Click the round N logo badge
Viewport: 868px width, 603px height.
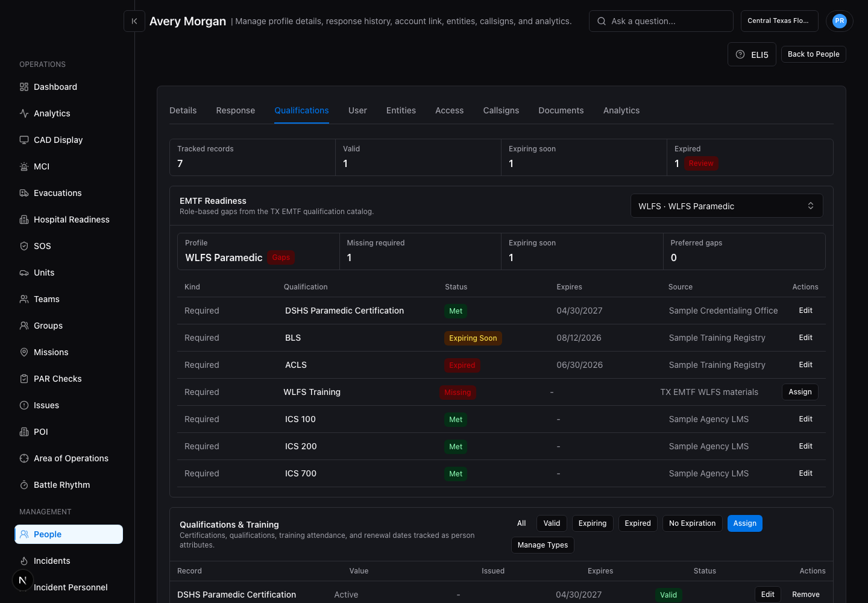pos(22,581)
